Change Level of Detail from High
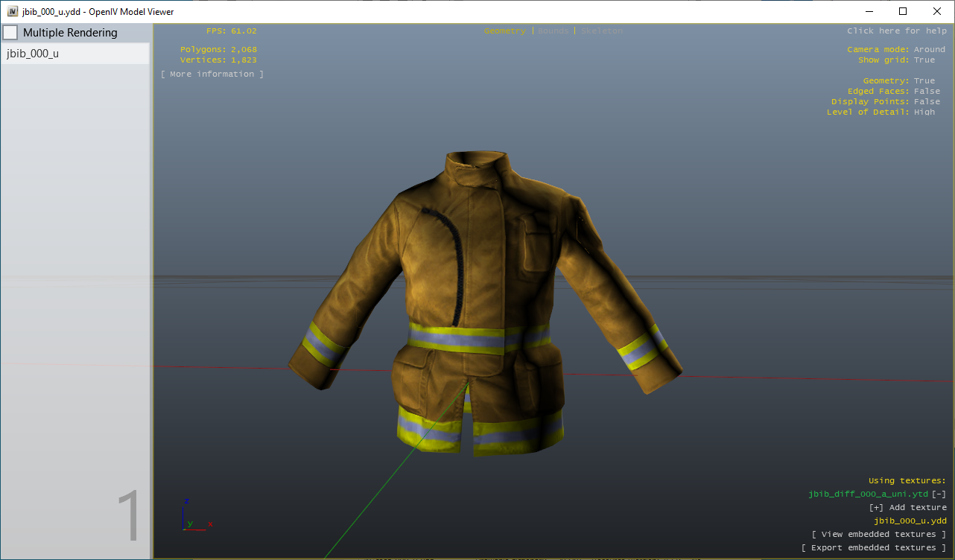The width and height of the screenshot is (955, 560). click(924, 112)
